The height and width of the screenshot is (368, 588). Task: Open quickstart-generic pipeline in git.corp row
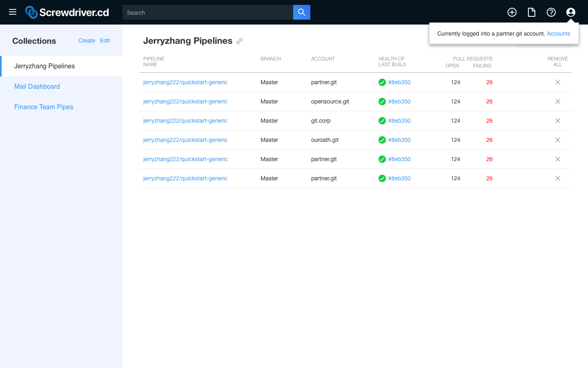coord(185,121)
